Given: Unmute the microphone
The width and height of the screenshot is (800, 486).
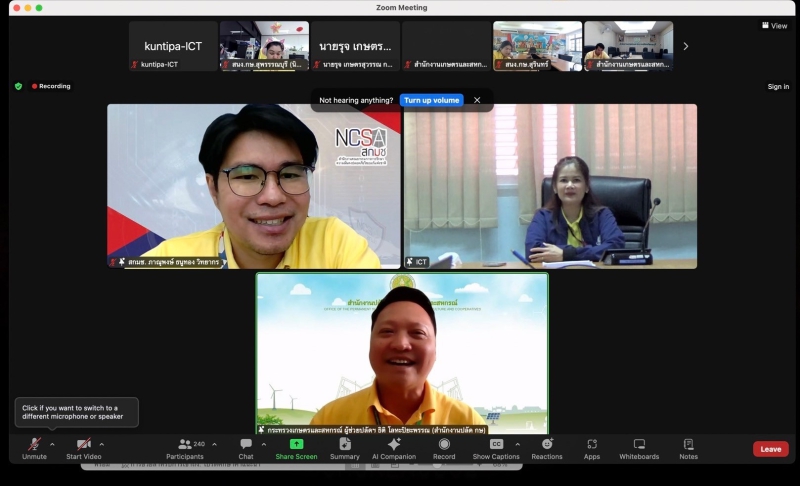Looking at the screenshot, I should click(34, 449).
